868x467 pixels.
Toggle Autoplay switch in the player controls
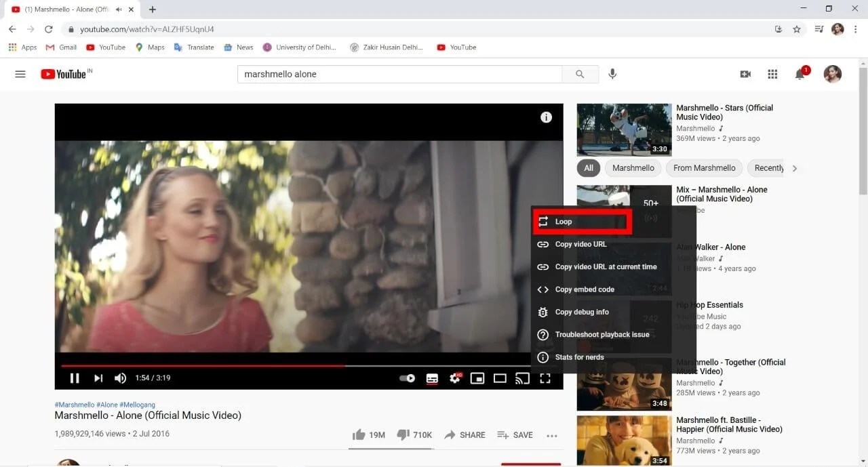[x=406, y=378]
